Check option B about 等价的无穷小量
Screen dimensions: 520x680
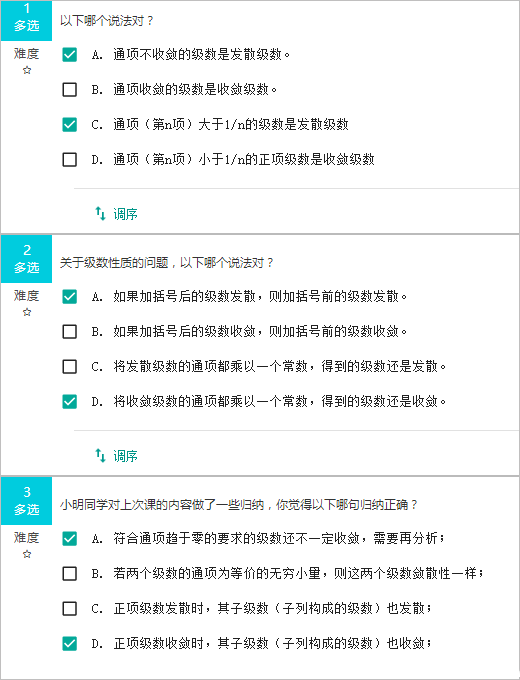tap(70, 574)
